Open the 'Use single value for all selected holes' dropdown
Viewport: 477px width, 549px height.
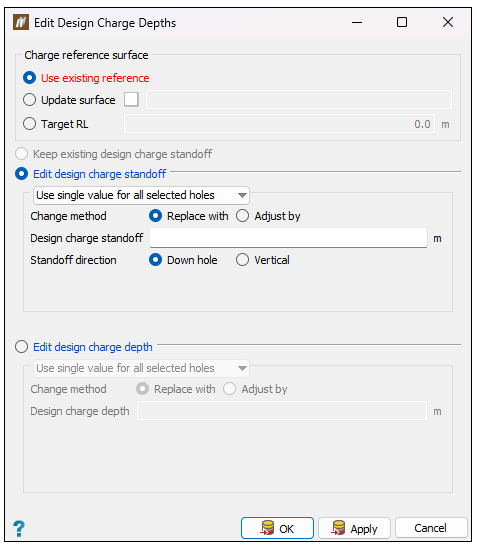pyautogui.click(x=141, y=195)
